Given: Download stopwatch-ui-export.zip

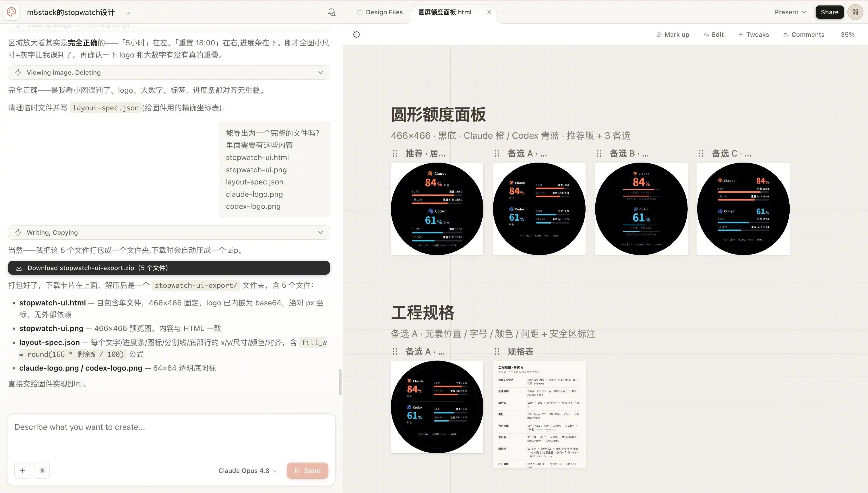Looking at the screenshot, I should pyautogui.click(x=169, y=268).
